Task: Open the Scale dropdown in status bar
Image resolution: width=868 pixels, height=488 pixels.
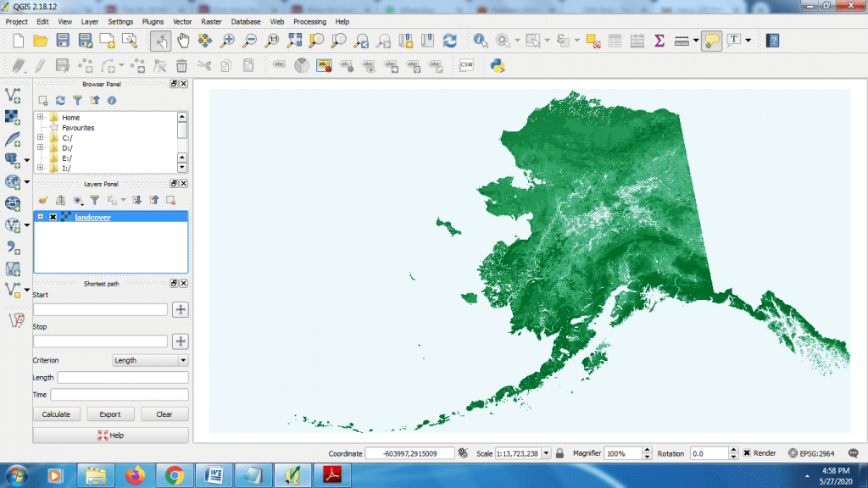Action: [547, 452]
